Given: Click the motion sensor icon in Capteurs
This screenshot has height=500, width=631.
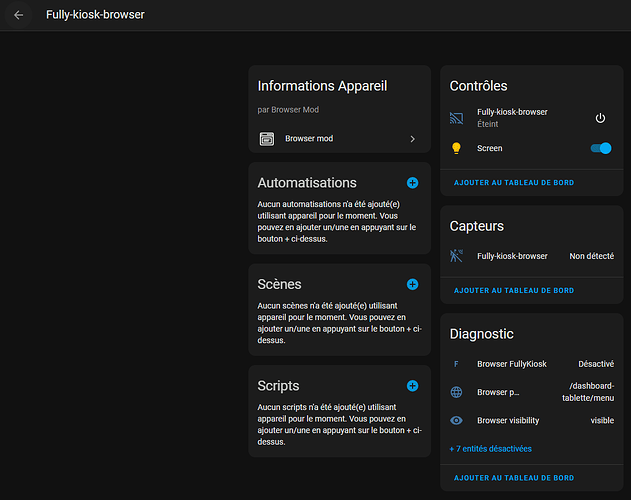Looking at the screenshot, I should [457, 256].
